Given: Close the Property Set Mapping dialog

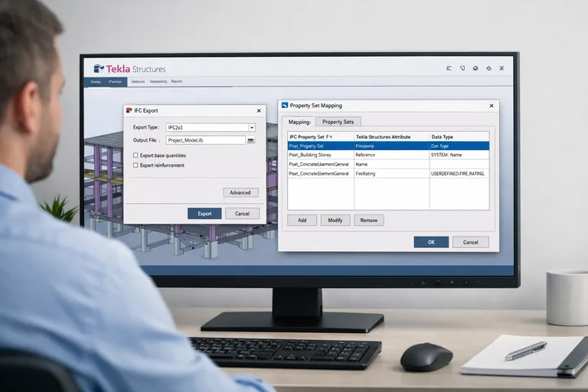Looking at the screenshot, I should click(492, 106).
